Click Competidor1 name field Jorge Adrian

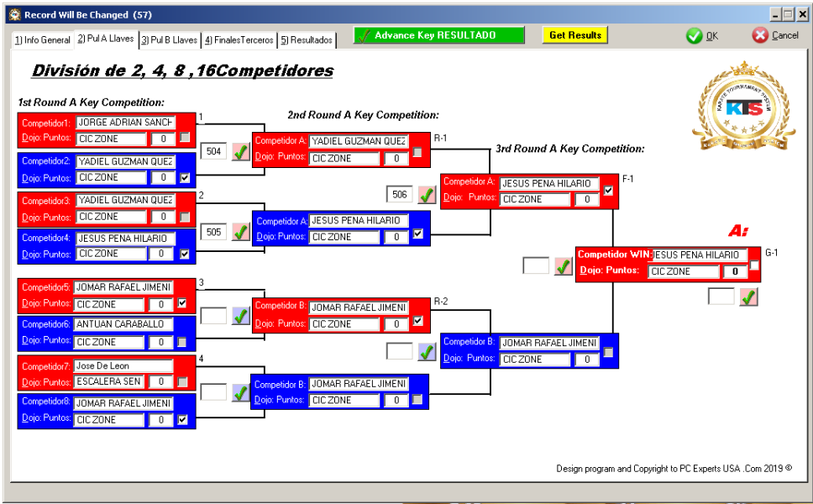click(125, 123)
